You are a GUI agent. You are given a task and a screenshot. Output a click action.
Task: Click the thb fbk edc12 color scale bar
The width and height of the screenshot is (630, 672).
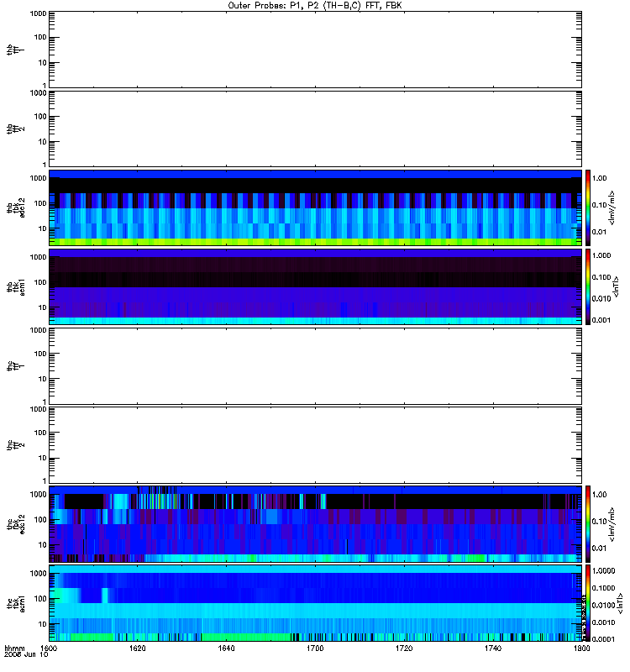pyautogui.click(x=588, y=207)
